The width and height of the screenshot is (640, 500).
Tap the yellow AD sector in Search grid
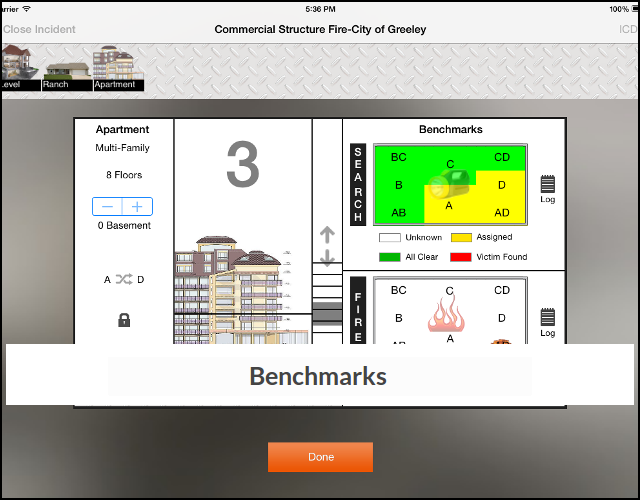pos(502,213)
